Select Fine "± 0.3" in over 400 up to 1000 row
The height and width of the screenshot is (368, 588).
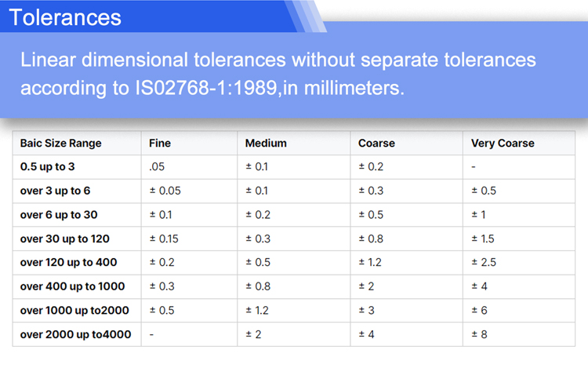point(162,286)
